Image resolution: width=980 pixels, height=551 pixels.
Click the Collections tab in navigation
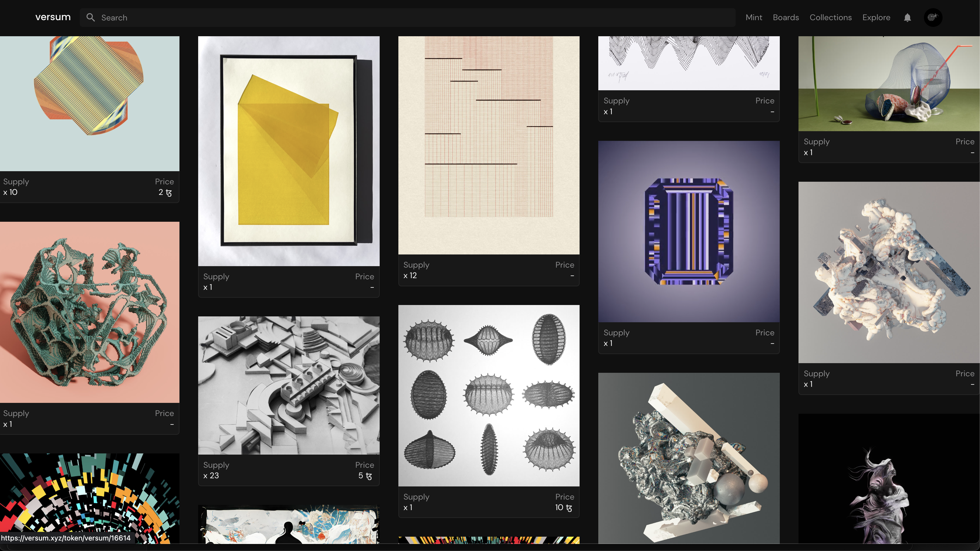point(831,18)
